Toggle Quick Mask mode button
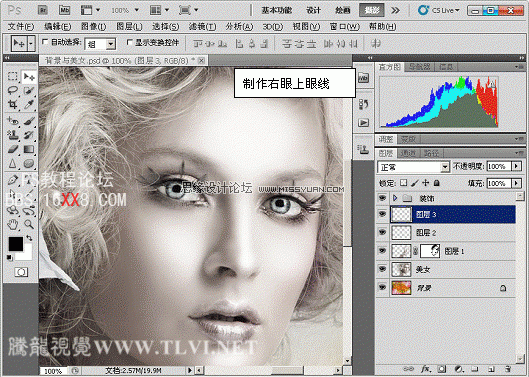This screenshot has height=377, width=529. click(21, 272)
